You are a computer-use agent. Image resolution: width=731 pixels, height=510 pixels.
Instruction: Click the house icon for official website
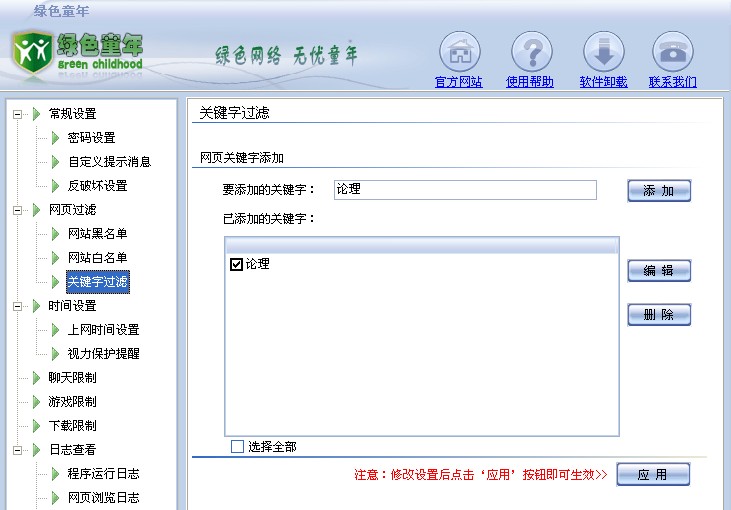460,52
